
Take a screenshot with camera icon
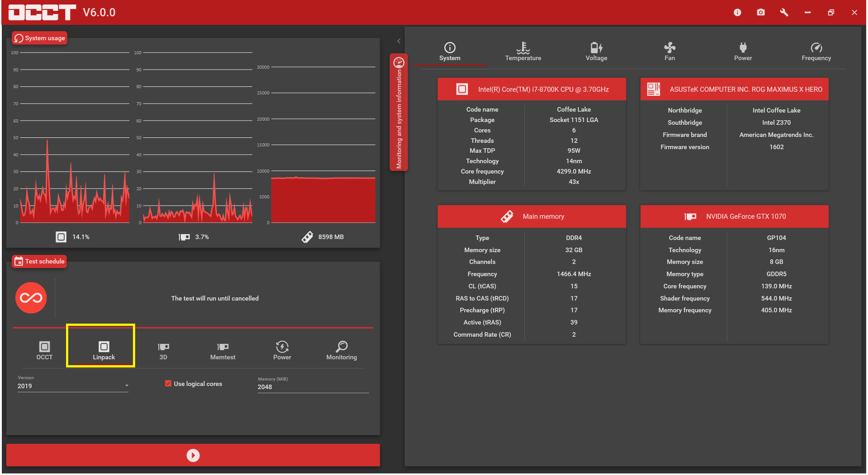click(761, 12)
